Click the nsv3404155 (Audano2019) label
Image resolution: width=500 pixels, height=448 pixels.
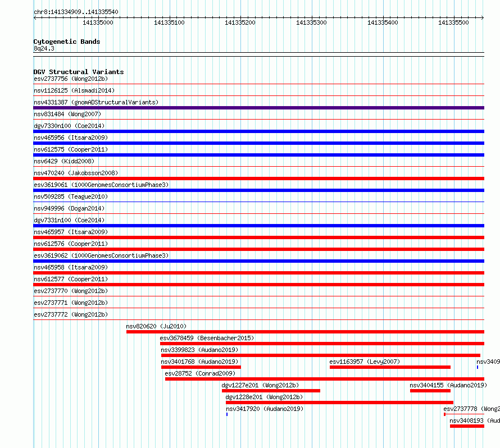click(x=448, y=385)
